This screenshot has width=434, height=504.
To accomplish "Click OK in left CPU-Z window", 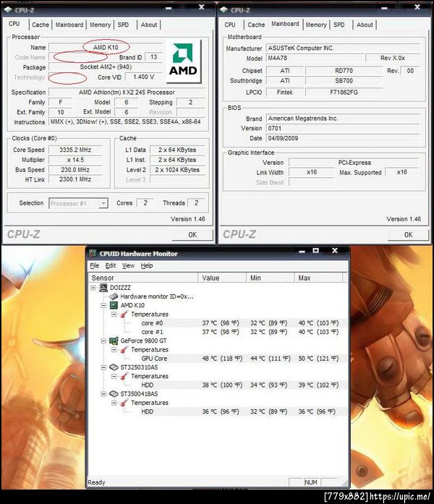I will [192, 235].
